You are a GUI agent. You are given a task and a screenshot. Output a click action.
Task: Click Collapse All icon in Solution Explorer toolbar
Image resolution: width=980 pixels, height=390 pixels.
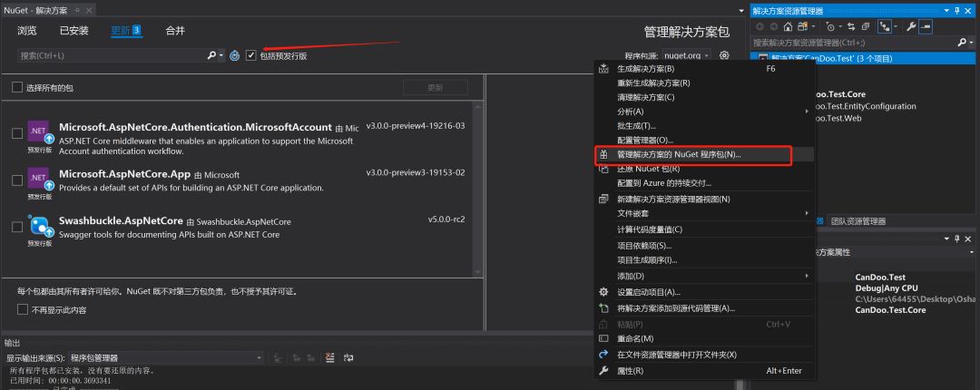coord(866,26)
